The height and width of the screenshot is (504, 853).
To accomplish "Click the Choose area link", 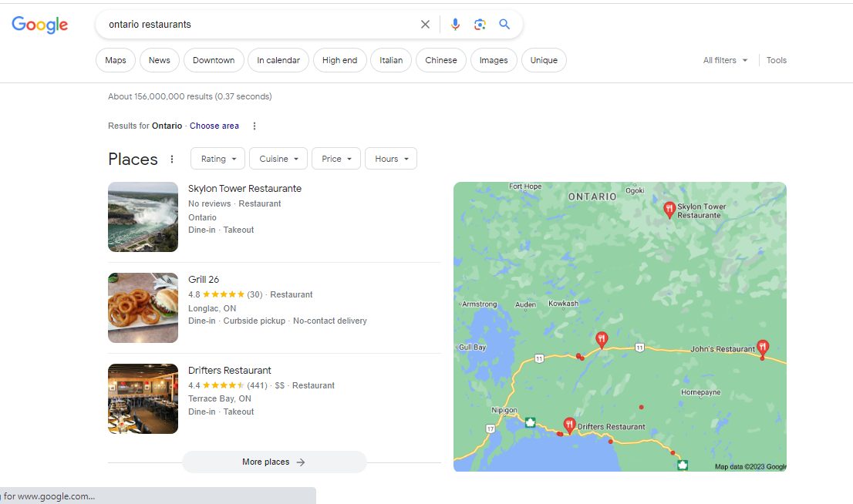I will coord(214,126).
